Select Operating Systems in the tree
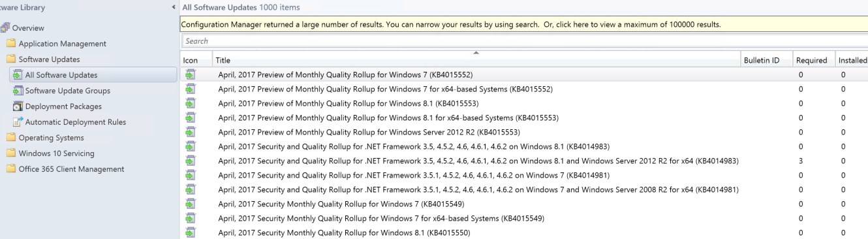 [51, 138]
